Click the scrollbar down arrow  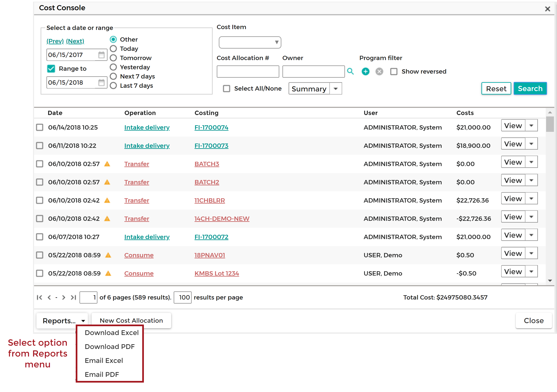pos(550,280)
